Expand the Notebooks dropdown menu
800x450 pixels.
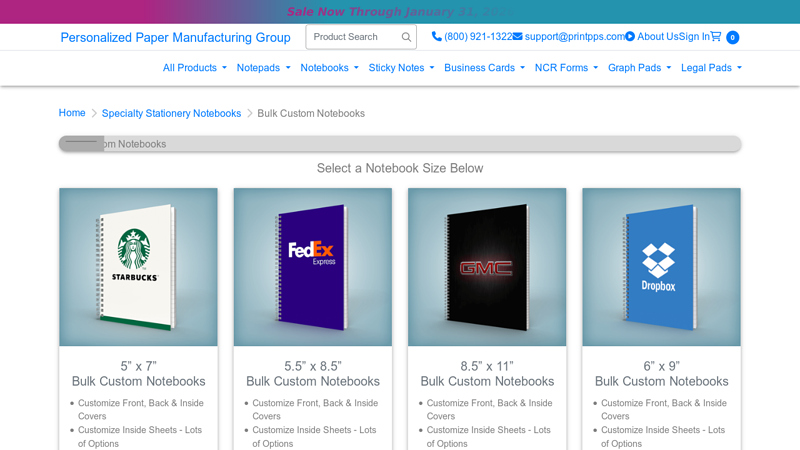[329, 67]
